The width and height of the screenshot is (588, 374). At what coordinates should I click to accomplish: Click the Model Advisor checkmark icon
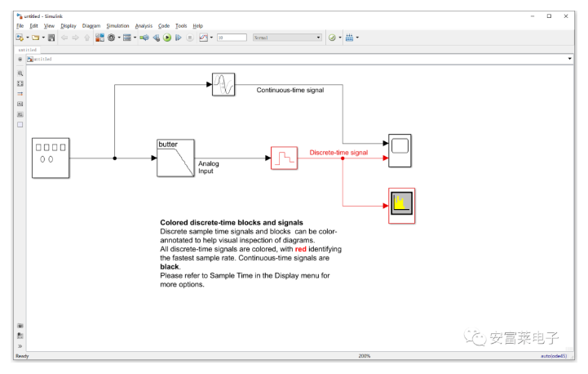(x=332, y=38)
